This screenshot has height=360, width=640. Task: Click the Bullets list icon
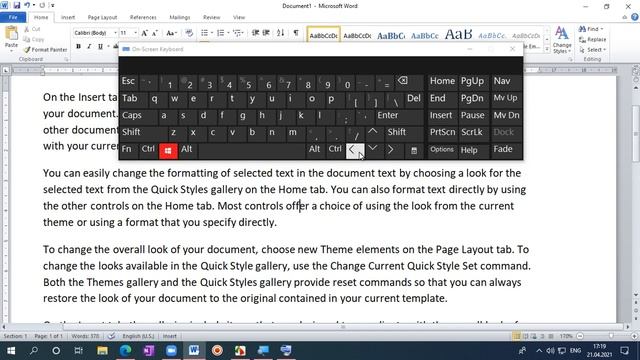pyautogui.click(x=205, y=33)
